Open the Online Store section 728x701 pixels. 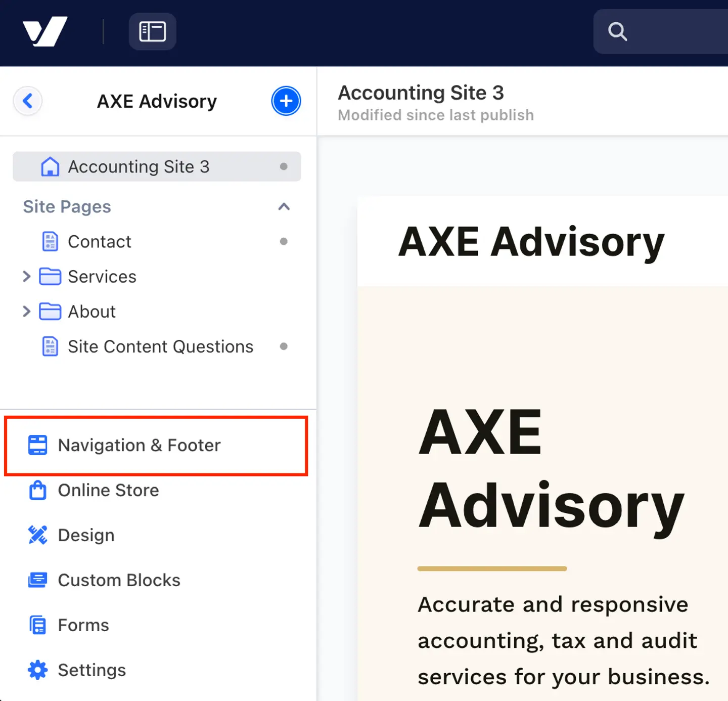(x=108, y=490)
